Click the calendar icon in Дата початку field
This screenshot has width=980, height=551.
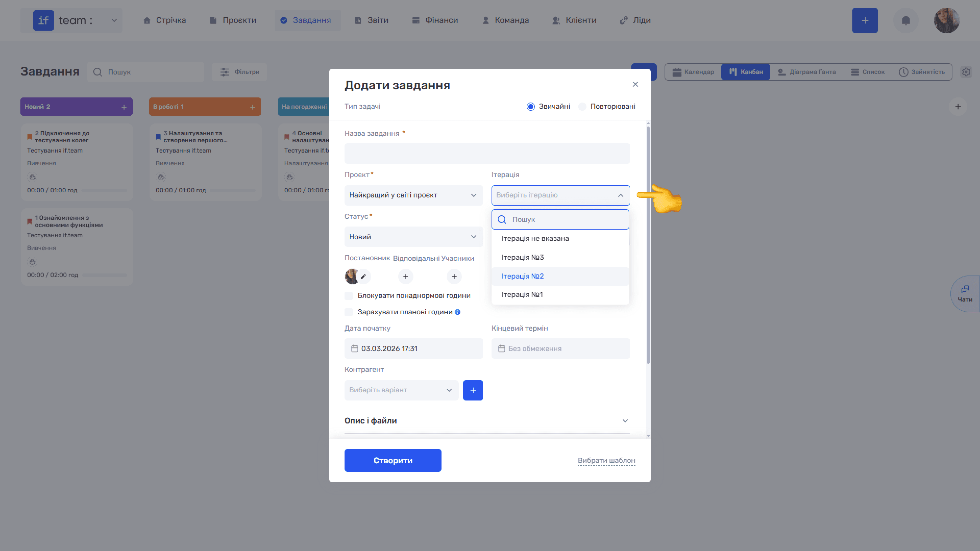[x=354, y=349]
